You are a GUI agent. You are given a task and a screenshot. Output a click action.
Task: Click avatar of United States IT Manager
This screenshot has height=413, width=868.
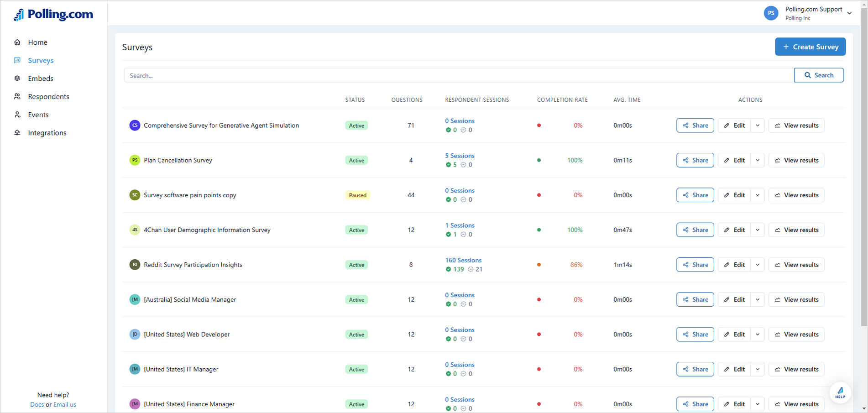pyautogui.click(x=135, y=369)
